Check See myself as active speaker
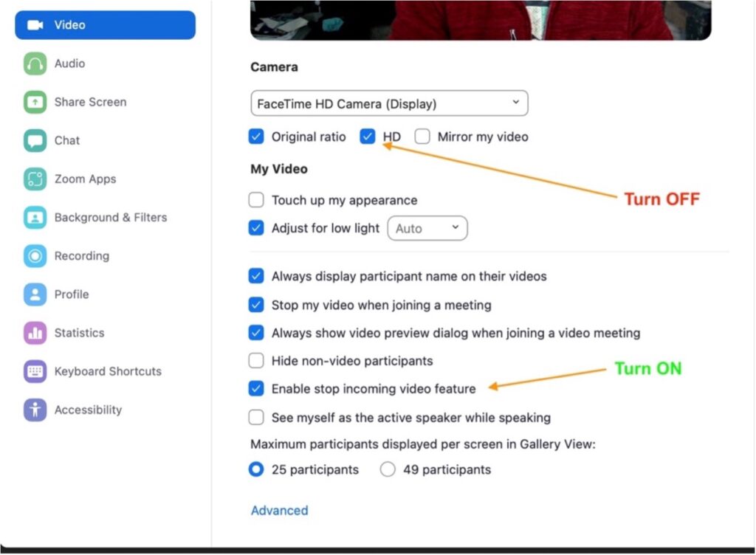Screen dimensions: 756x555 click(256, 417)
